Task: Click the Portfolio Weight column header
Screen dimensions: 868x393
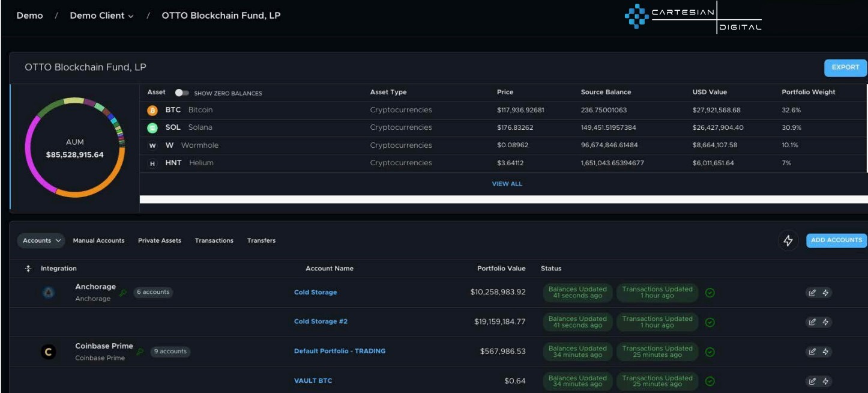Action: click(x=808, y=93)
